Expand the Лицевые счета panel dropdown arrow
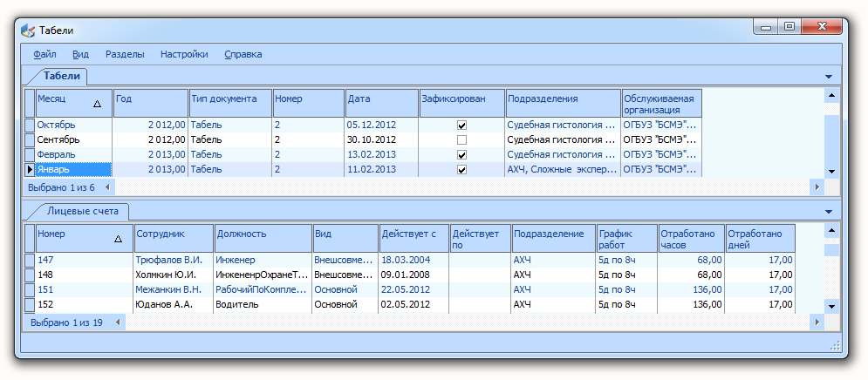Viewport: 868px width, 380px height. 829,211
